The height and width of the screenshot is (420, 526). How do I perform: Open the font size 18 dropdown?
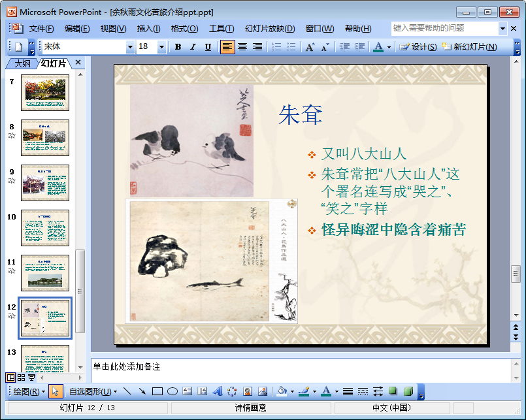tap(161, 47)
